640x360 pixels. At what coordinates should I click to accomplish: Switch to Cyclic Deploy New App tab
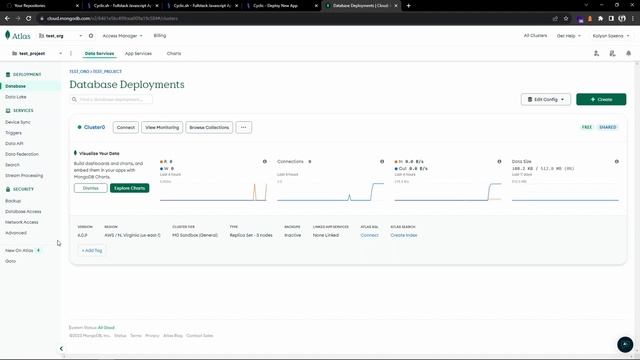(x=282, y=6)
